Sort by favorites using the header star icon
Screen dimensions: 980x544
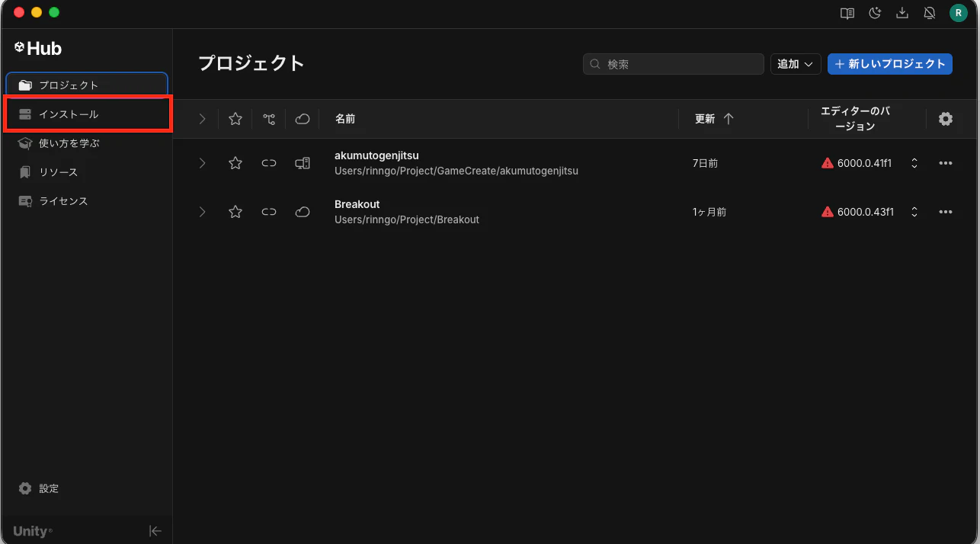coord(235,119)
